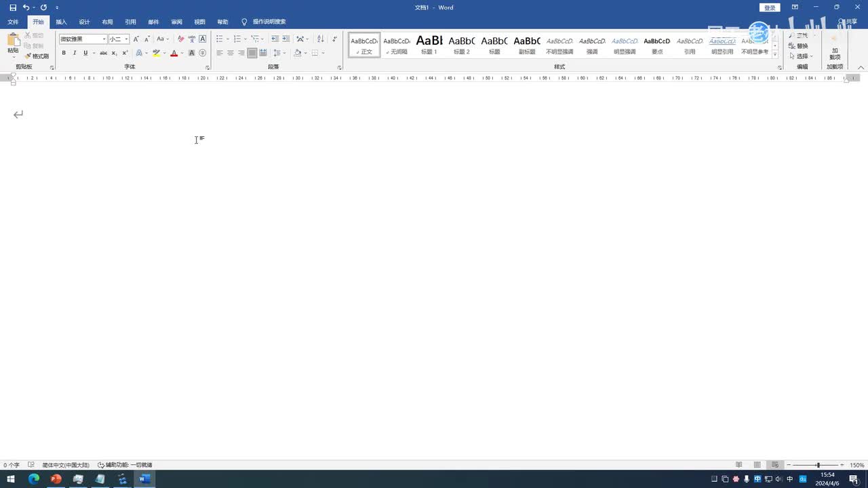Screen dimensions: 868x488
Task: Sort the selected text
Action: (x=321, y=39)
